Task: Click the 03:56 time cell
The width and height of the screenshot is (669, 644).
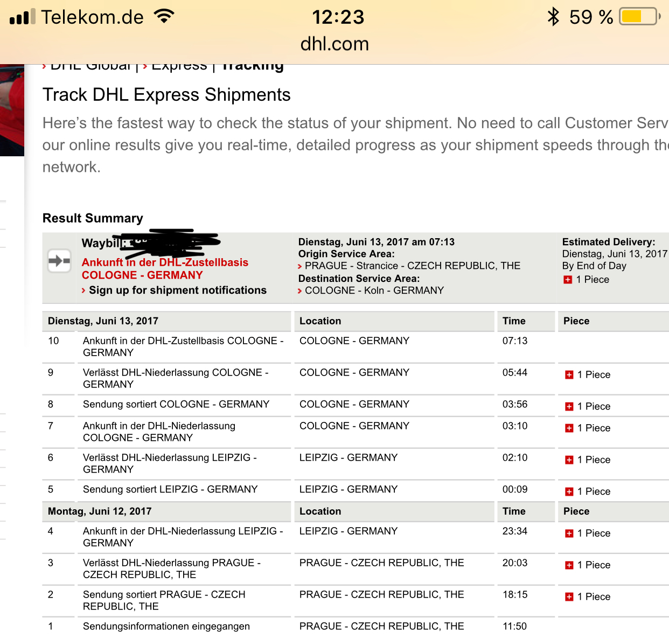Action: pyautogui.click(x=515, y=404)
